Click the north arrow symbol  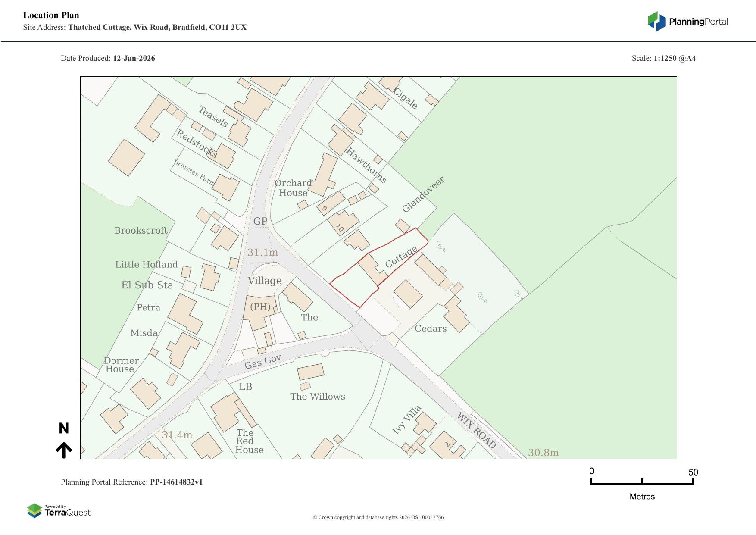64,450
